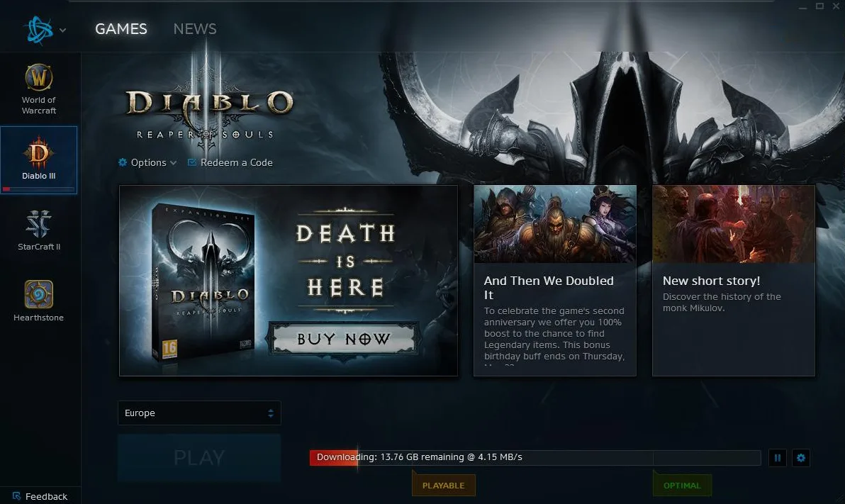The height and width of the screenshot is (504, 845).
Task: Open the Options gear menu
Action: (147, 163)
